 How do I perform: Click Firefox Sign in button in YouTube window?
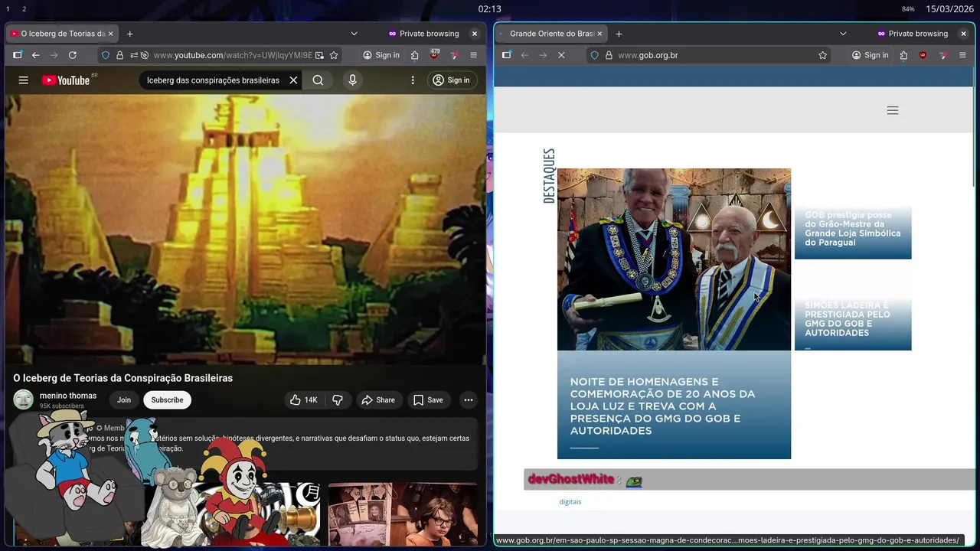381,55
